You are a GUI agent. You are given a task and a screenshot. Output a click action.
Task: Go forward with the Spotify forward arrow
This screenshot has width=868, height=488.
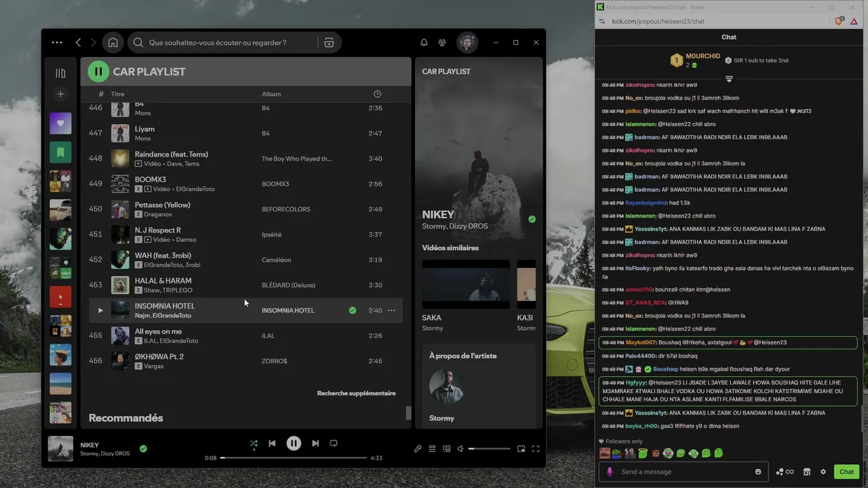click(94, 42)
